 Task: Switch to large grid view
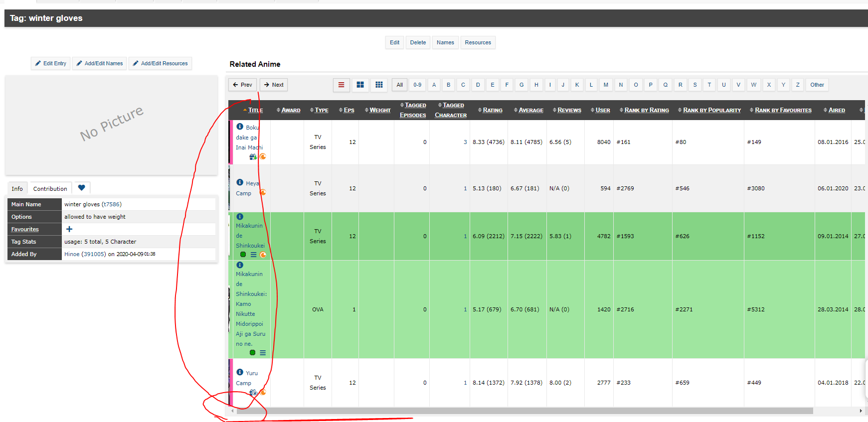tap(360, 85)
